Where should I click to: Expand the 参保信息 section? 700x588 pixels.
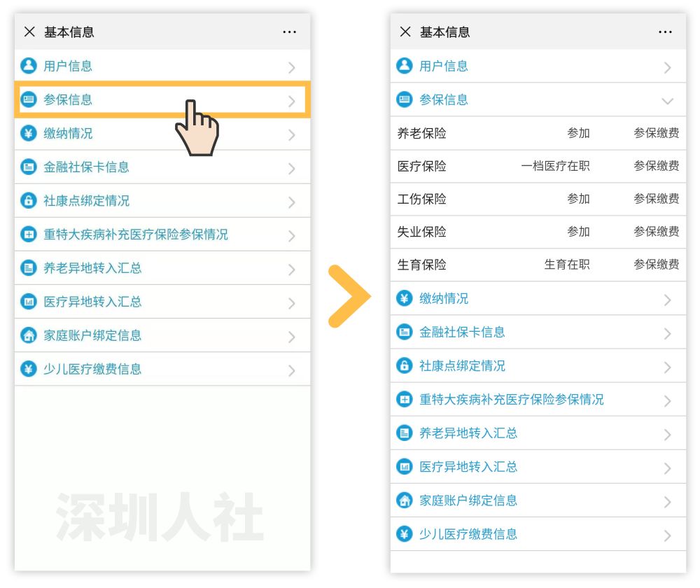tap(161, 99)
